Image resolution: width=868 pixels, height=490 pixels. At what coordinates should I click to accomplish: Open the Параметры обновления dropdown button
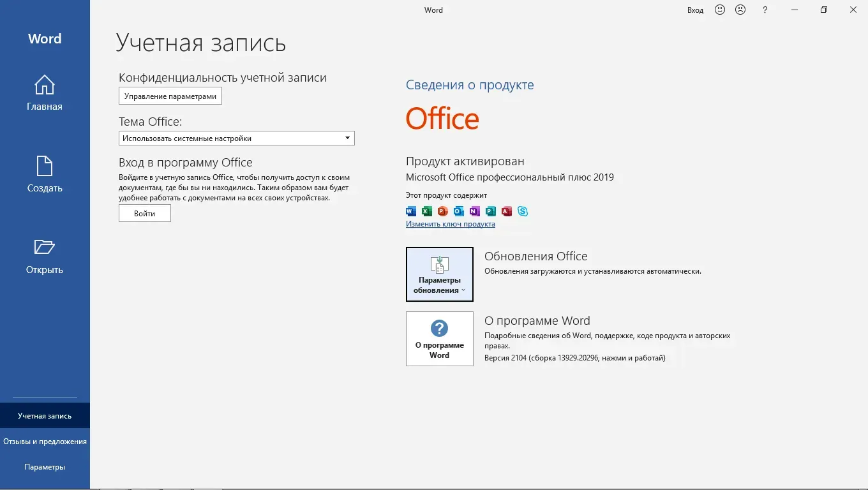pos(440,274)
